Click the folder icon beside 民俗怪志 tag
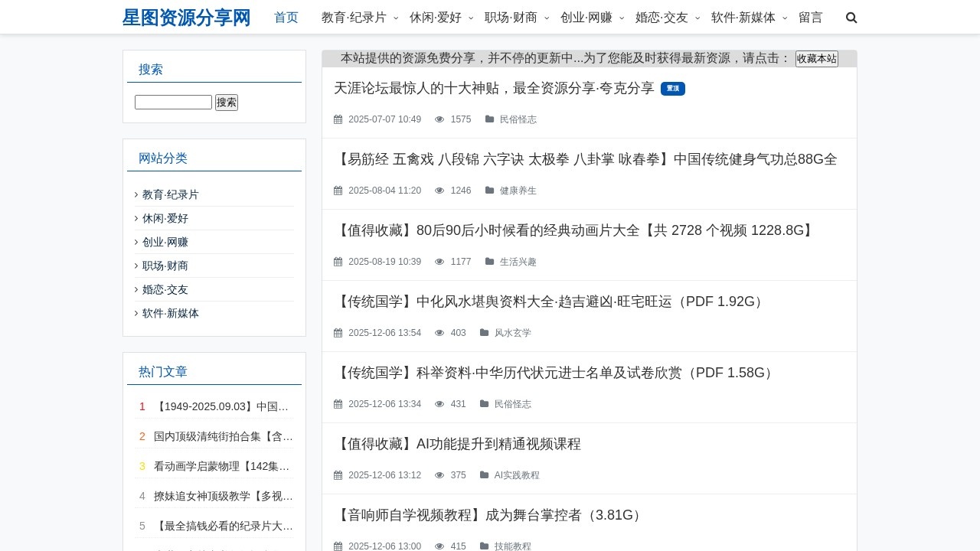Viewport: 980px width, 551px height. click(x=490, y=119)
